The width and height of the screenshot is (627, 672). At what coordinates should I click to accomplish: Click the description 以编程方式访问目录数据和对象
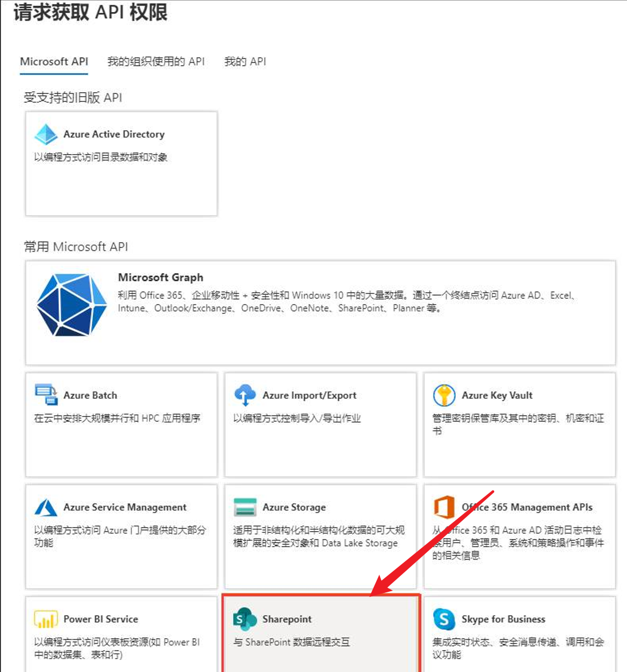pyautogui.click(x=101, y=158)
